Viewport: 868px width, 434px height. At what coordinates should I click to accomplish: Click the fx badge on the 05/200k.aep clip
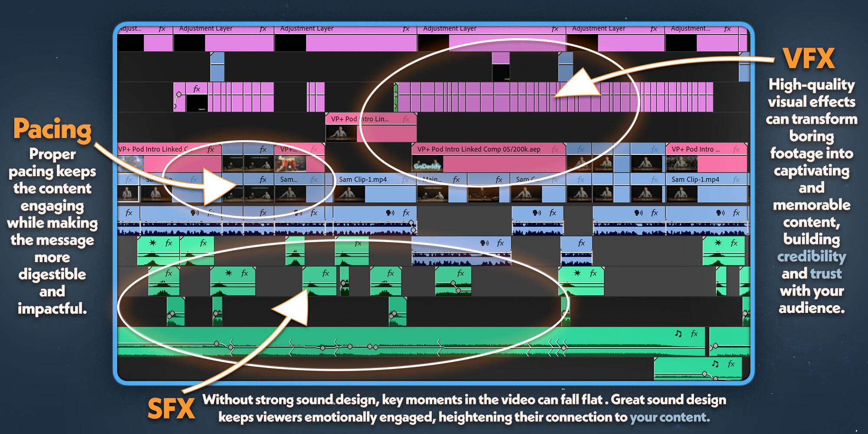coord(555,149)
